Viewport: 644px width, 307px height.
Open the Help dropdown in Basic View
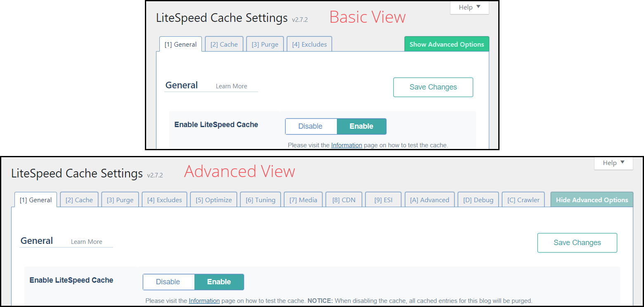[x=469, y=7]
